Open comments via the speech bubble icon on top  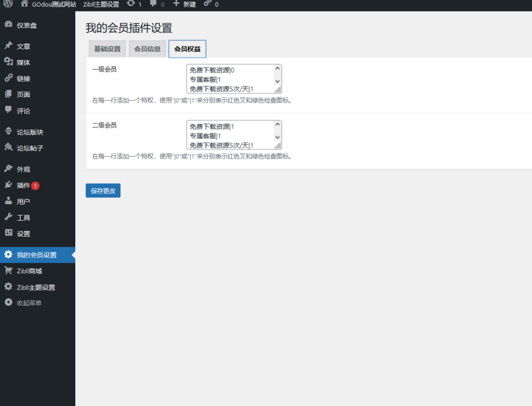click(152, 4)
